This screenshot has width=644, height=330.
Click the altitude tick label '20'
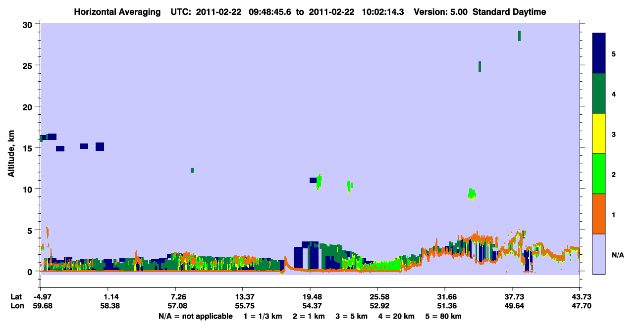coord(28,107)
